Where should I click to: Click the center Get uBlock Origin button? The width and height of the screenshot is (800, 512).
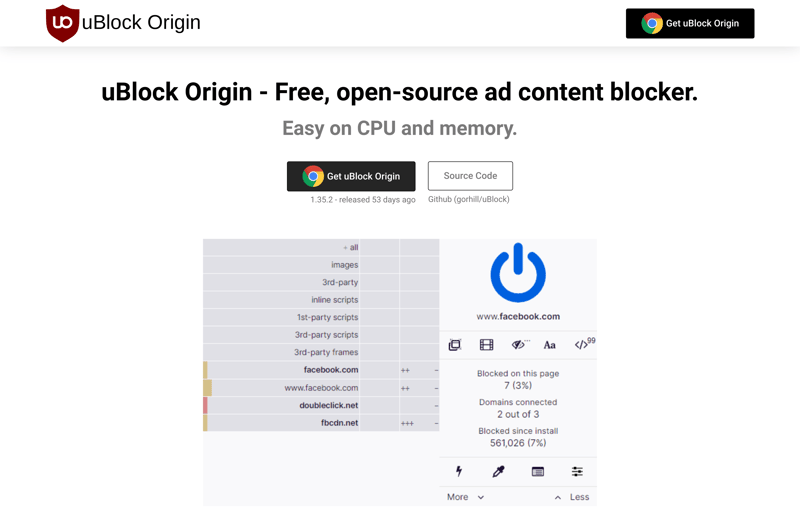351,176
